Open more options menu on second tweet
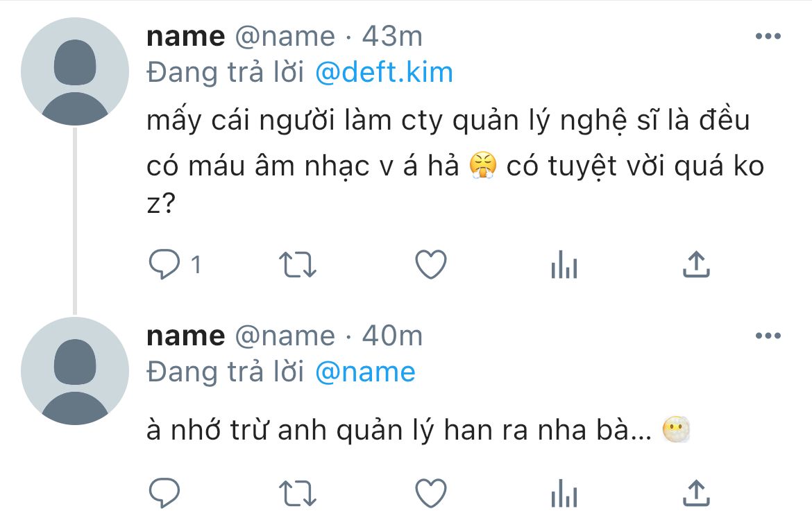The height and width of the screenshot is (527, 812). click(768, 336)
